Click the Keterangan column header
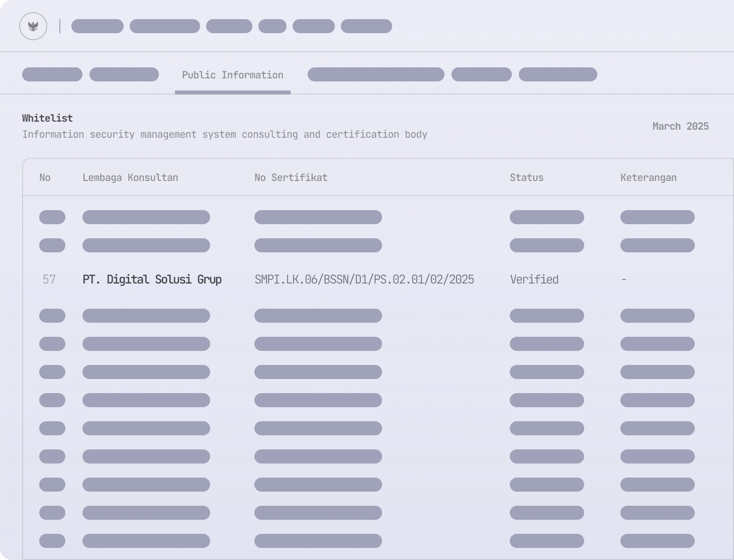The width and height of the screenshot is (734, 560). [648, 177]
